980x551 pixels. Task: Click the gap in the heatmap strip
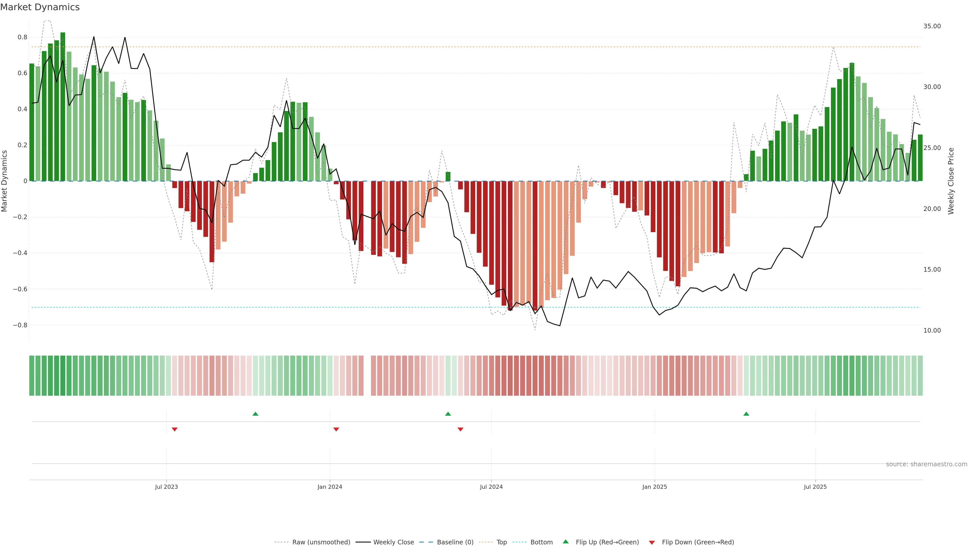367,376
